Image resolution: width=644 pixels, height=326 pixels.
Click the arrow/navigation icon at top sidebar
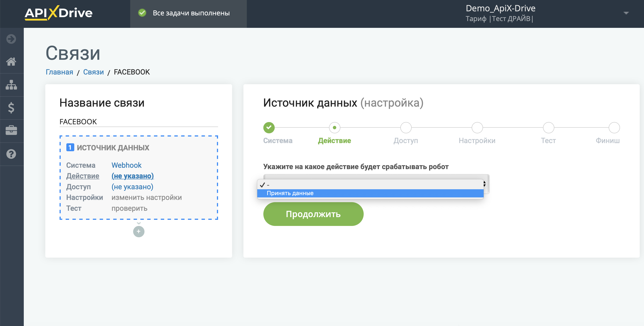pos(12,39)
